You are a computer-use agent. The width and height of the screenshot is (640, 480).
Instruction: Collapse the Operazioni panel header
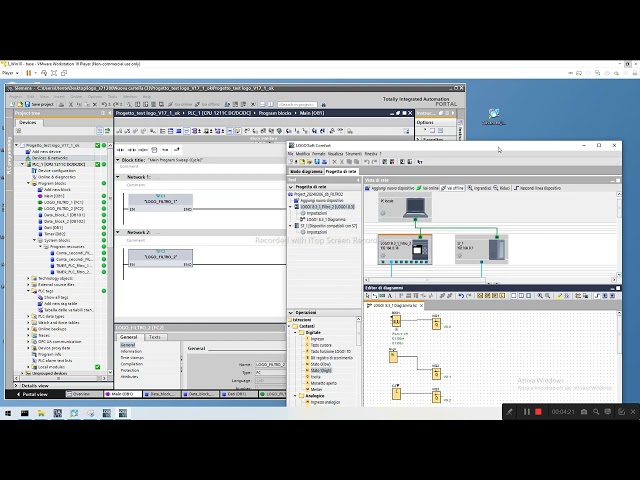tap(291, 313)
